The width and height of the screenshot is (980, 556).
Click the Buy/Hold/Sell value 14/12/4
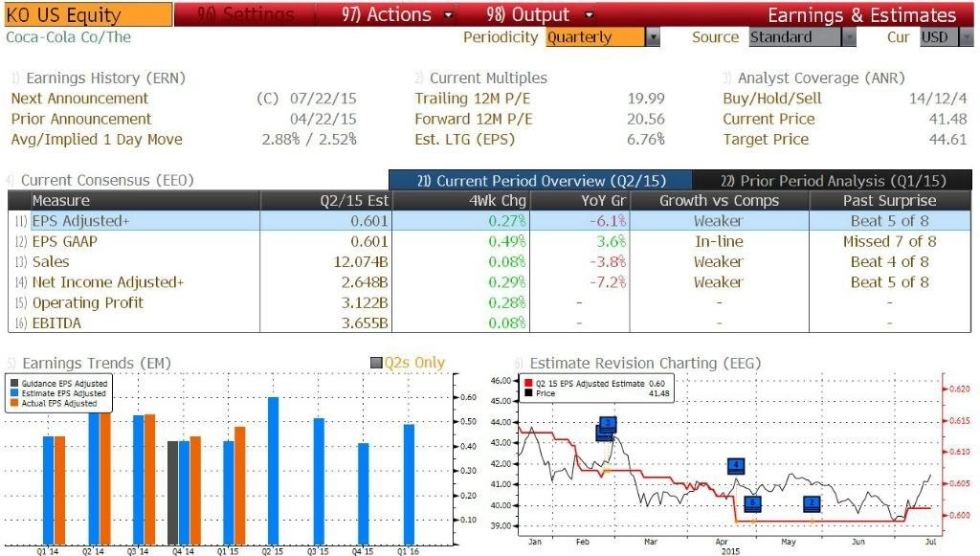938,99
